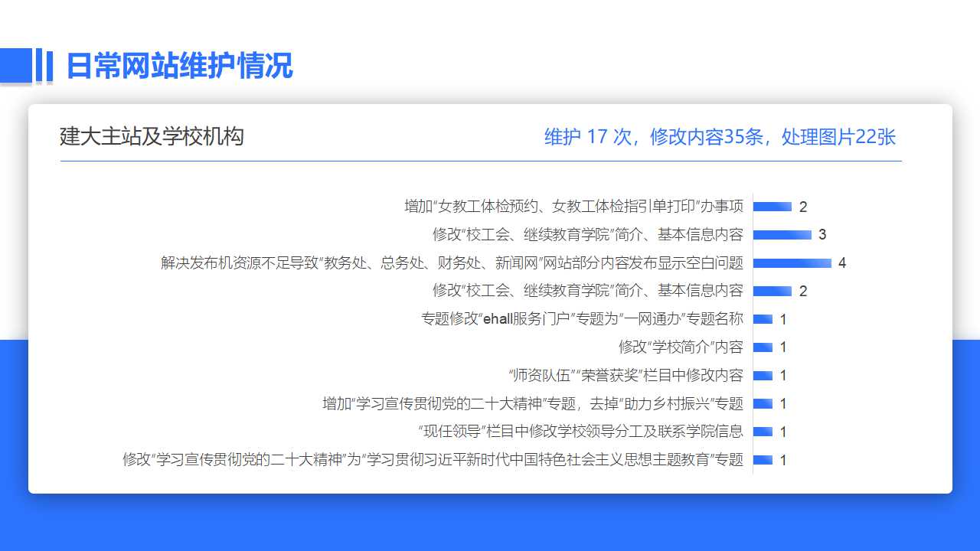Click the bar for 女教工体检预约 row
The image size is (980, 551).
coord(773,207)
